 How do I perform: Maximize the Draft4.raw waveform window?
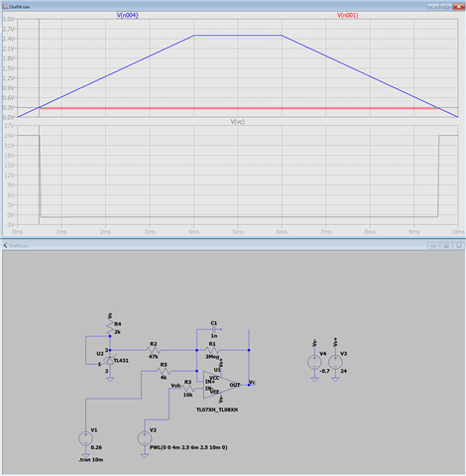pyautogui.click(x=446, y=6)
